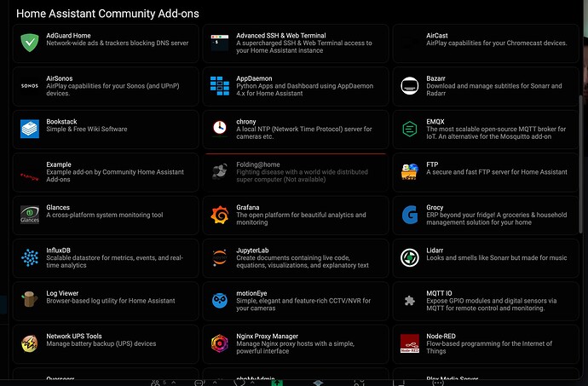Viewport: 588px width, 386px height.
Task: Select the Lidarr circular icon
Action: pos(410,257)
